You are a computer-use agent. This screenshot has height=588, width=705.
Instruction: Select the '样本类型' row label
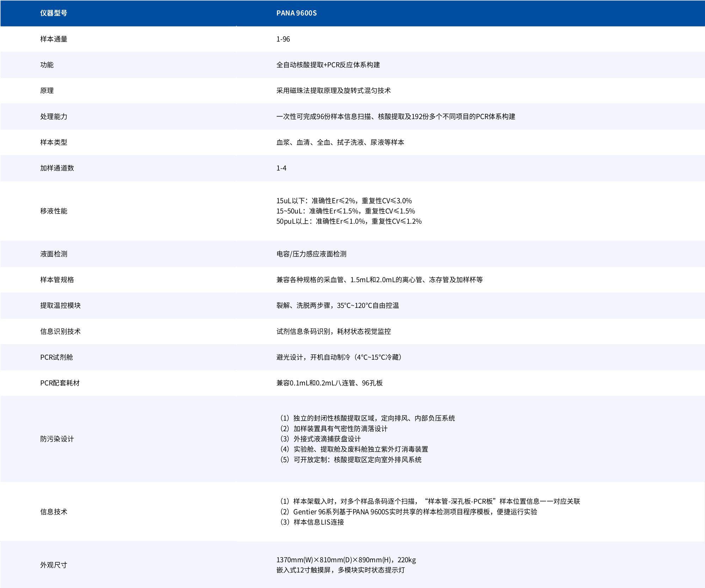pos(54,142)
